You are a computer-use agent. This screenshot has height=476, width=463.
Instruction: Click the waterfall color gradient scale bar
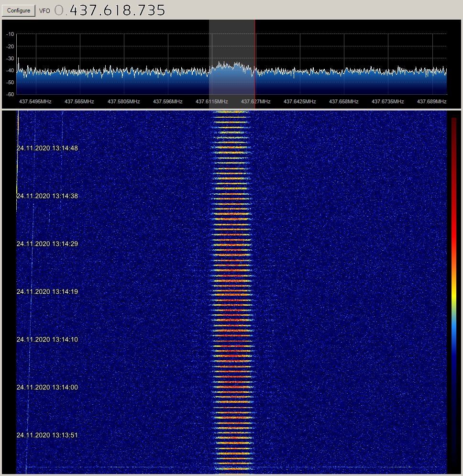tap(454, 291)
